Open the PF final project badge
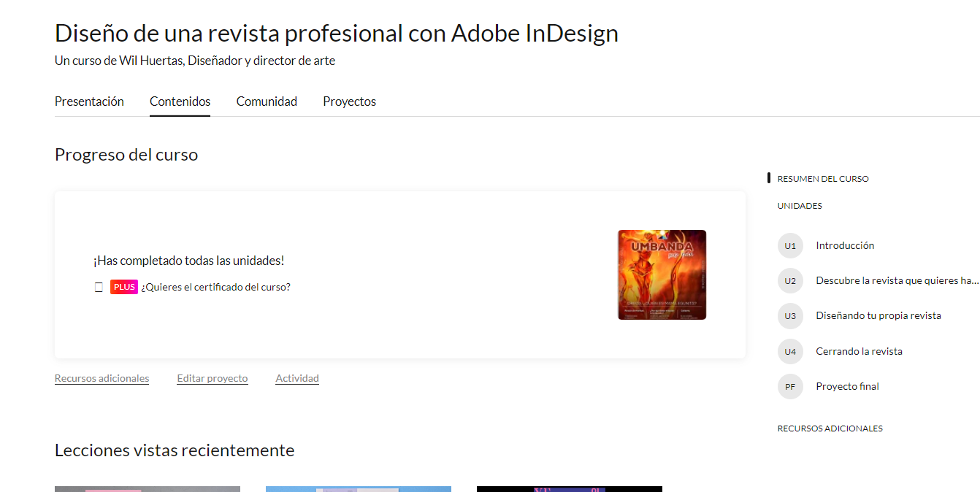The image size is (980, 492). pyautogui.click(x=790, y=387)
